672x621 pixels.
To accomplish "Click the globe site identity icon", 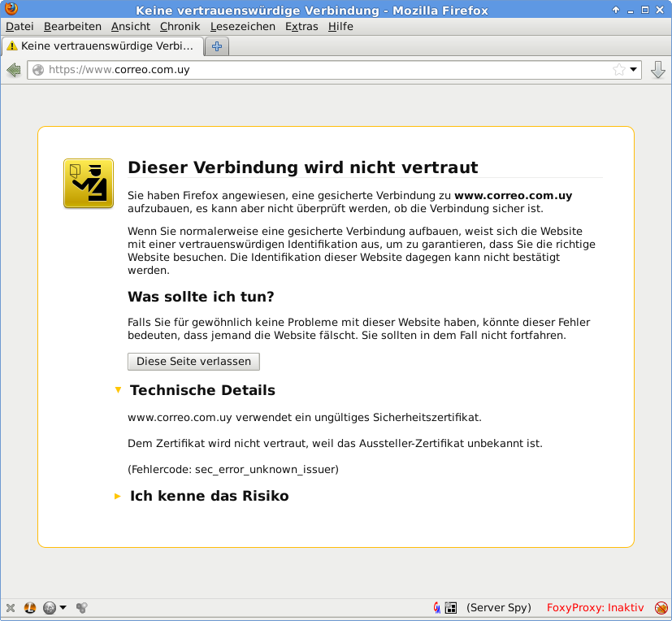I will point(38,70).
